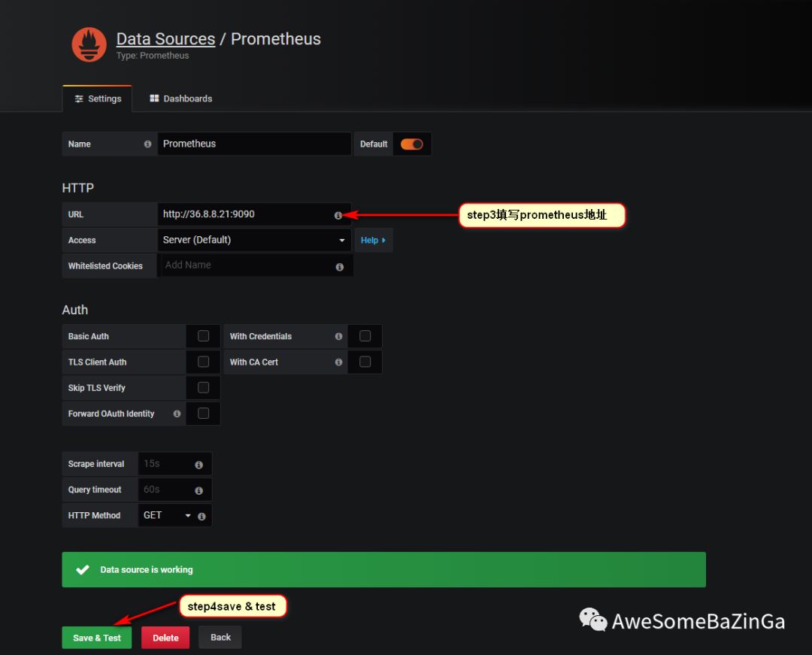Switch to the Settings tab
Viewport: 812px width, 655px height.
coord(97,99)
